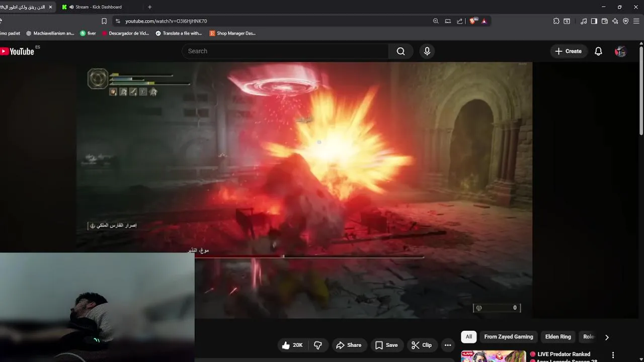Open LIVE Predator Ranked video thumbnail
The width and height of the screenshot is (644, 362).
[494, 356]
